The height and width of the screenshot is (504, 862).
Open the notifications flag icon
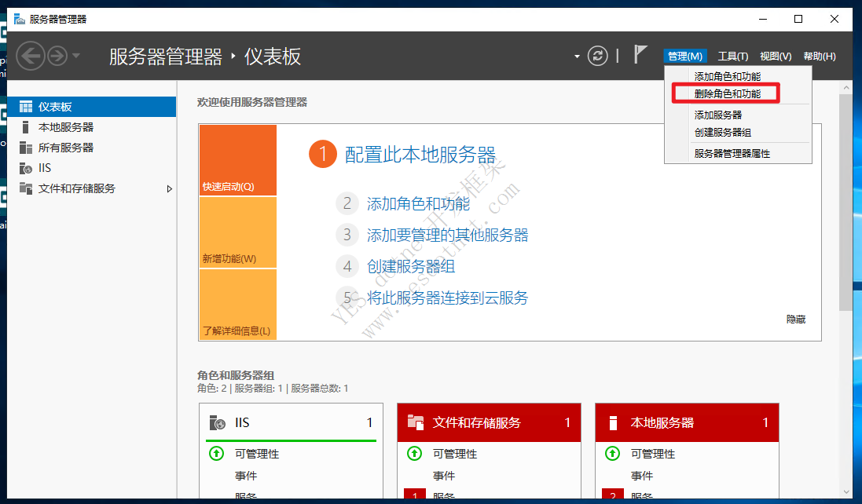pyautogui.click(x=640, y=55)
